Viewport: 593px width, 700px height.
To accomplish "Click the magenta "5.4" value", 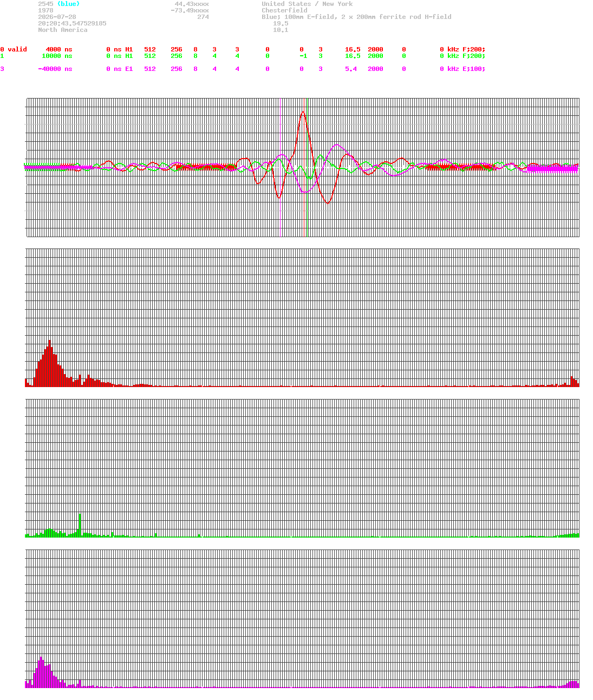I will click(351, 69).
